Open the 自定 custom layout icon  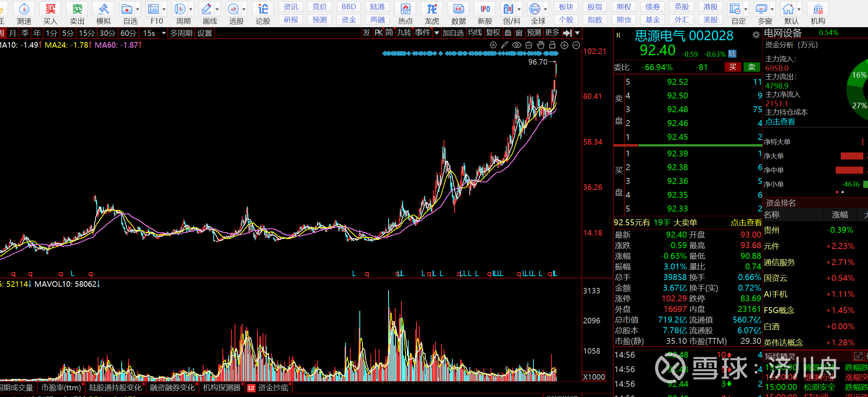click(735, 9)
